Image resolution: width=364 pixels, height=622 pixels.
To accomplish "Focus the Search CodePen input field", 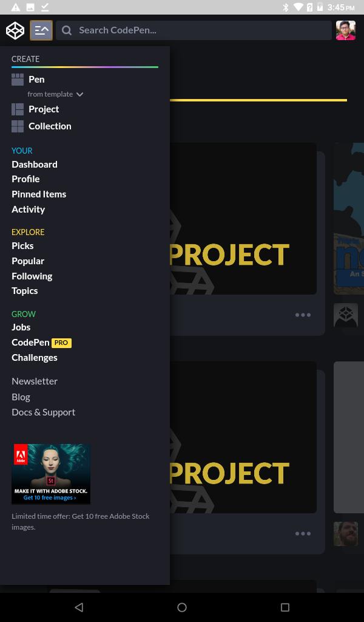I will pyautogui.click(x=194, y=30).
